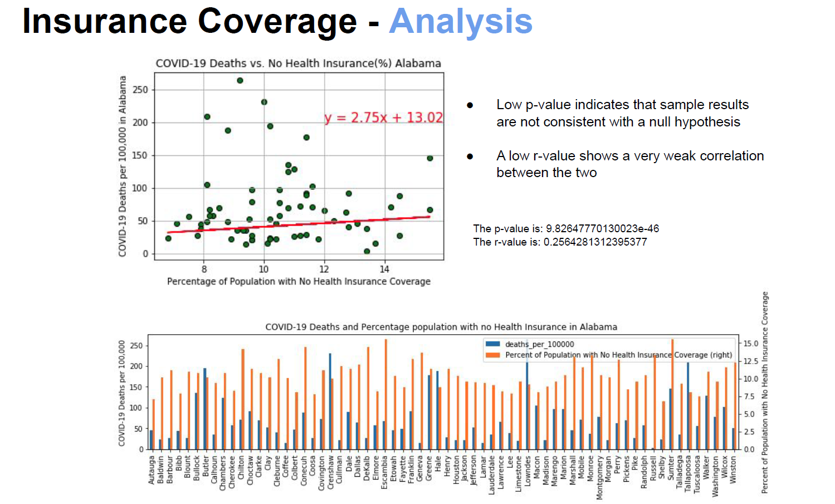Click bar chart title "COVID-19 Deaths and Percentage population..."
The height and width of the screenshot is (504, 835).
441,327
